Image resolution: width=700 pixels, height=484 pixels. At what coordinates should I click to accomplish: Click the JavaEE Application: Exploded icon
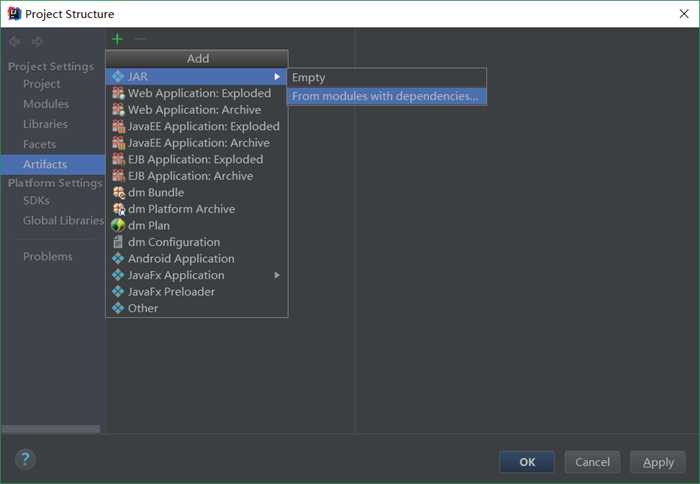point(118,126)
